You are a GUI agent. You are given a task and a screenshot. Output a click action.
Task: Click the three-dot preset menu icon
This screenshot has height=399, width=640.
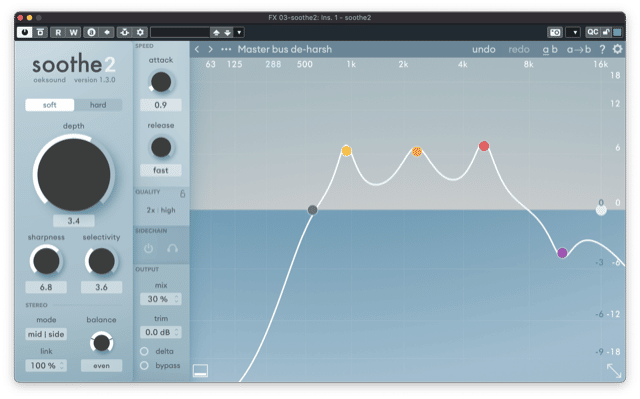[226, 49]
